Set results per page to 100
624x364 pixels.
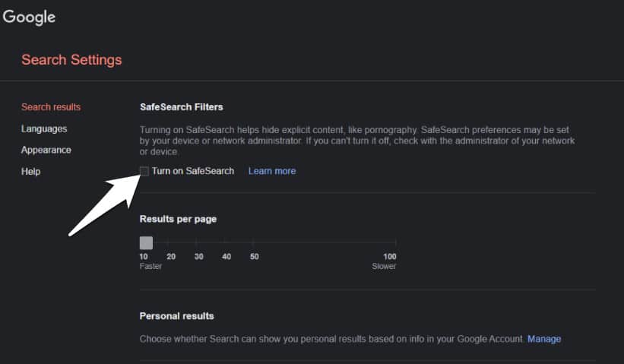click(395, 242)
